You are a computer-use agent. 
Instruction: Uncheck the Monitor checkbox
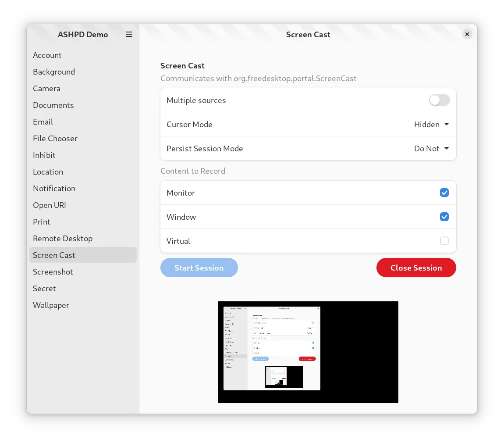[x=444, y=193]
